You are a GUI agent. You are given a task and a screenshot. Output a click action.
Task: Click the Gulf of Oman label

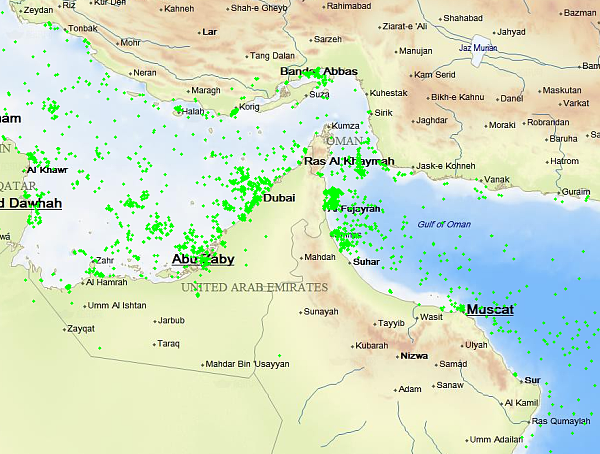point(444,224)
